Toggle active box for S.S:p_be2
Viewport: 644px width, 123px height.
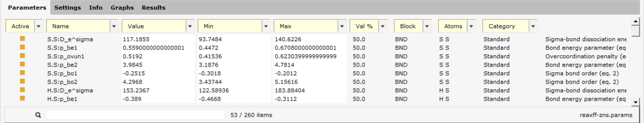pyautogui.click(x=22, y=65)
